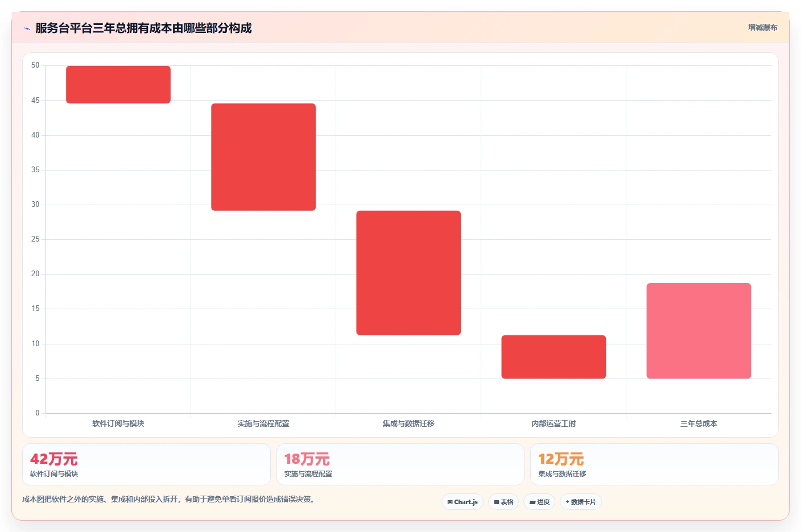Open the Chart.js chip

(463, 502)
